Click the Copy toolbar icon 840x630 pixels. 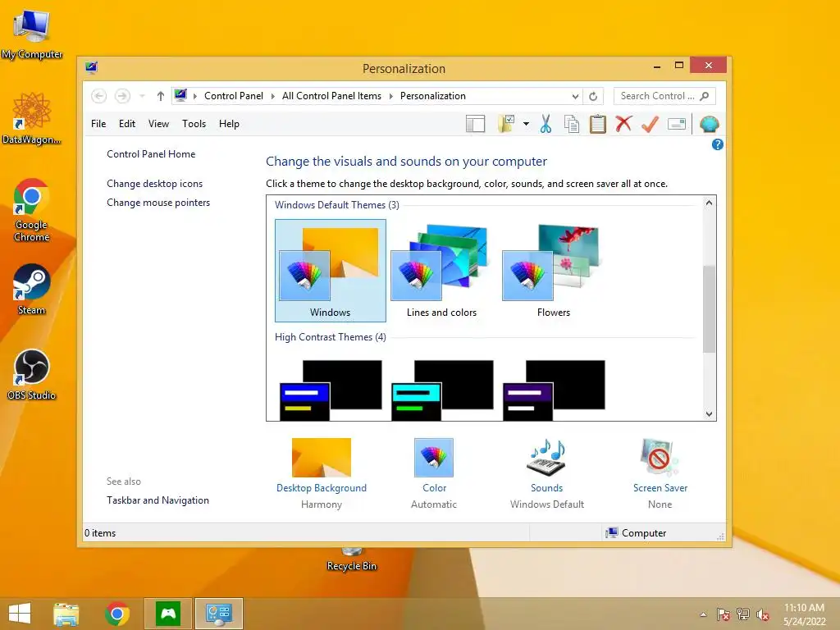pyautogui.click(x=572, y=124)
